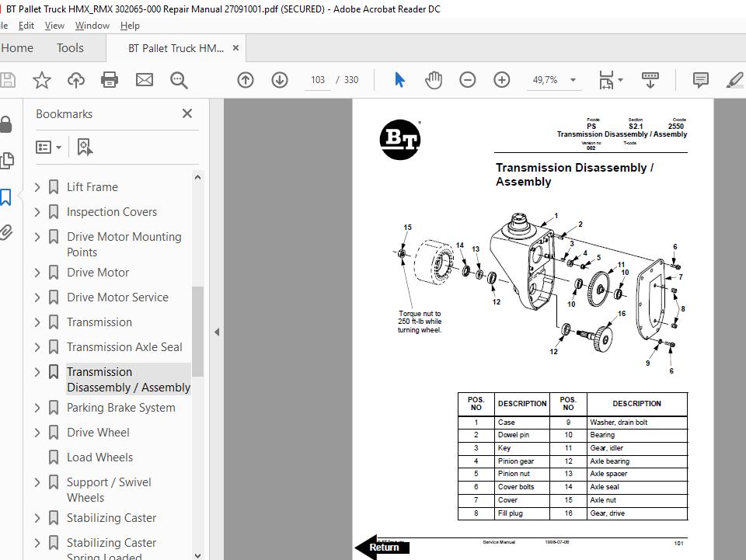Open the Transmission Axle Seal bookmark

124,347
